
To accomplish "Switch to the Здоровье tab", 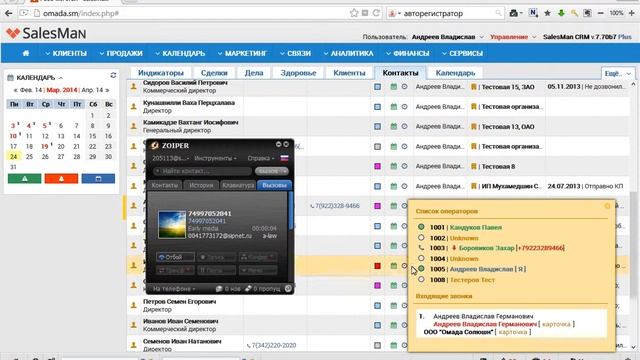I will tap(298, 73).
